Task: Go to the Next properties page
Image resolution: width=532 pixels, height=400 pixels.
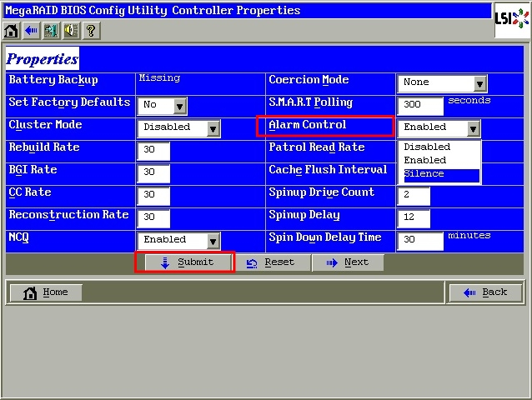Action: pos(348,262)
